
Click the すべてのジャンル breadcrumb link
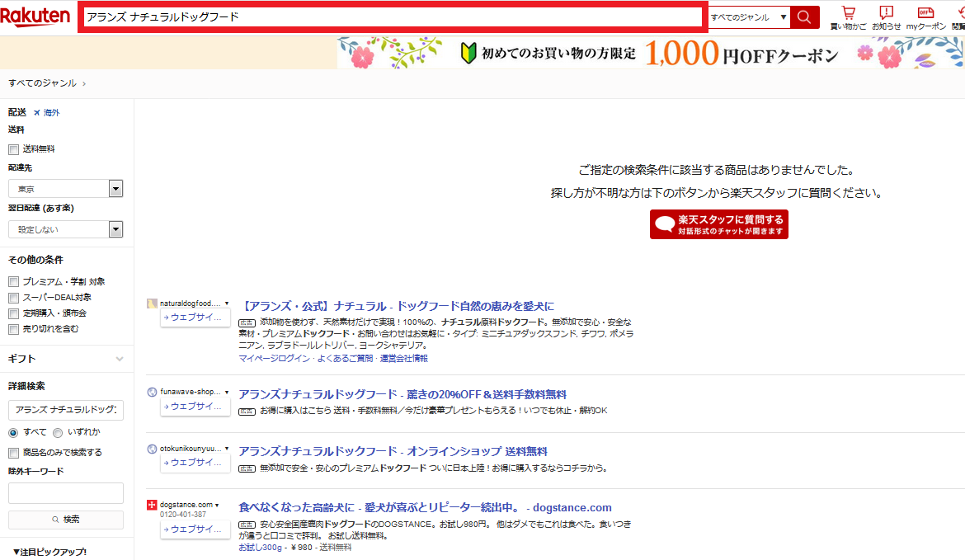point(42,83)
